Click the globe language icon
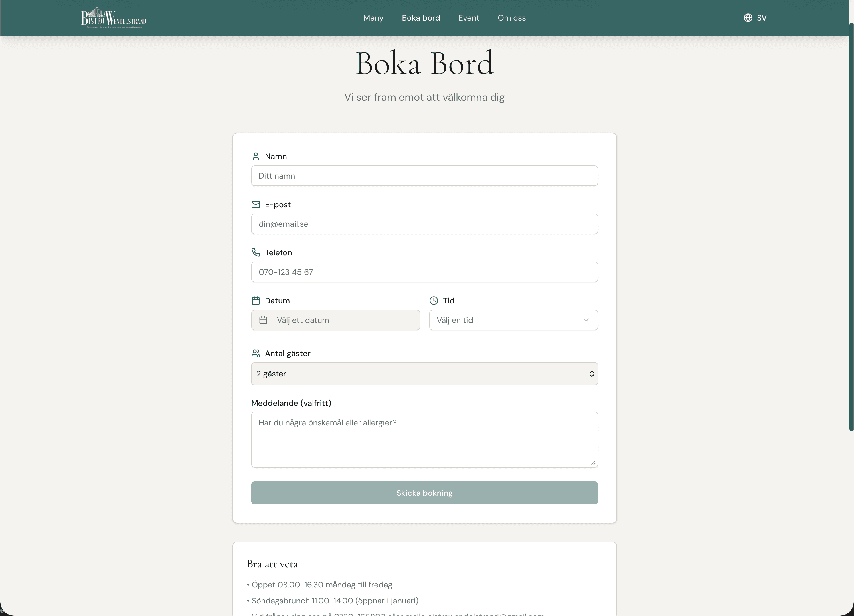This screenshot has height=616, width=854. point(748,18)
